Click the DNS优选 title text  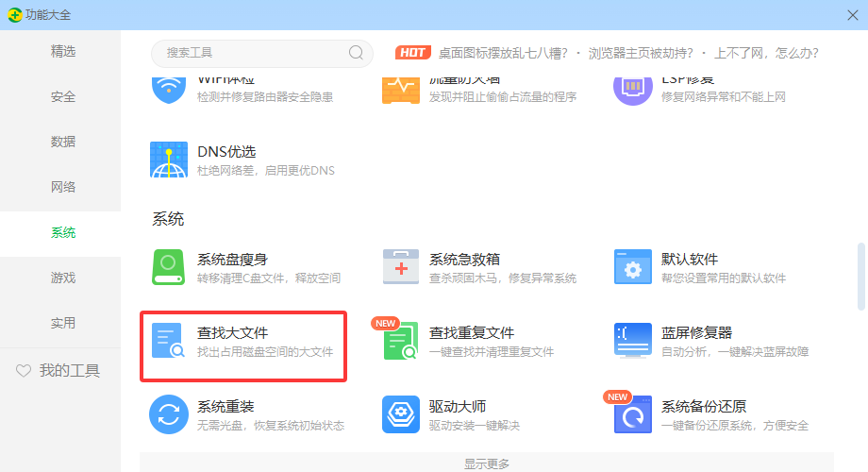(x=226, y=152)
